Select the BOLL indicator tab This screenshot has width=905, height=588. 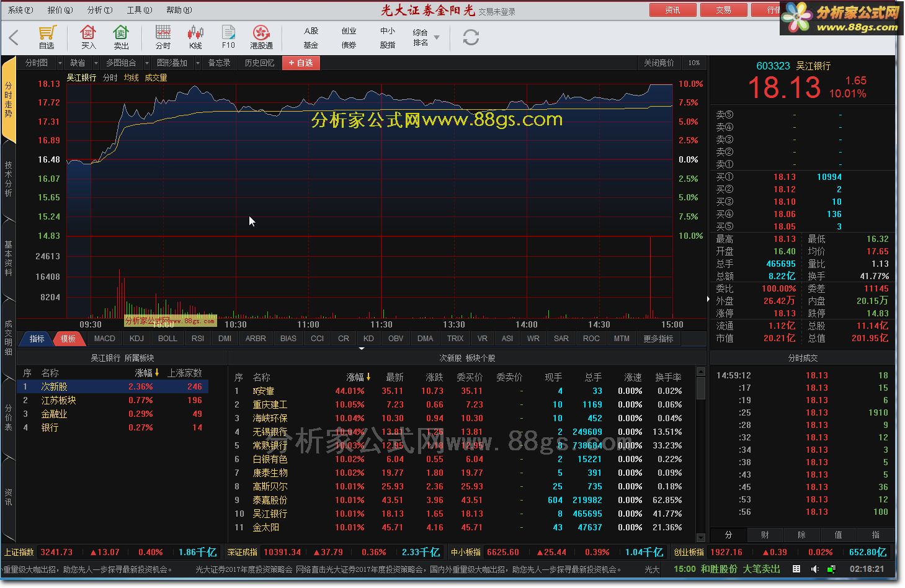pos(167,339)
